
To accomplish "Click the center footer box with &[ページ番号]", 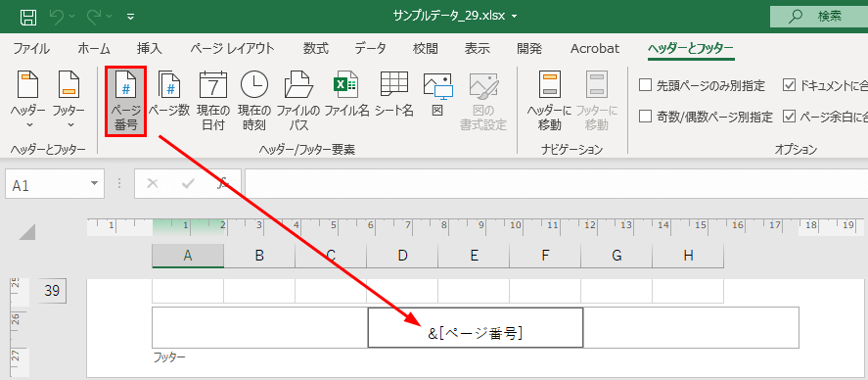I will tap(476, 327).
